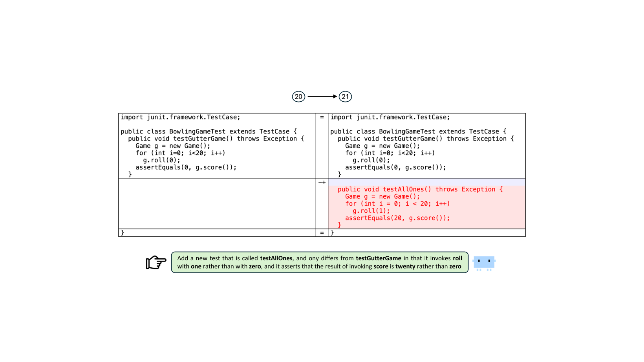
Task: Click class declaration in right pane
Action: [418, 132]
